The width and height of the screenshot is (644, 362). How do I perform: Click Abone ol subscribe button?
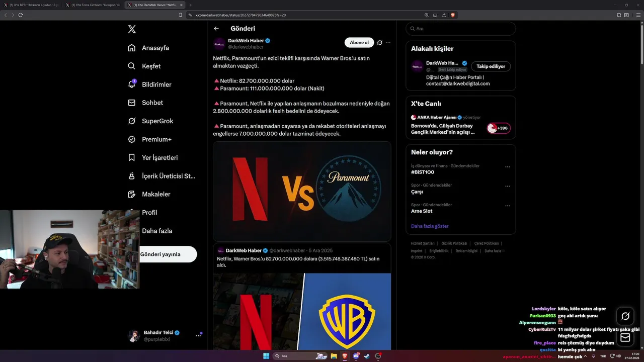coord(359,43)
